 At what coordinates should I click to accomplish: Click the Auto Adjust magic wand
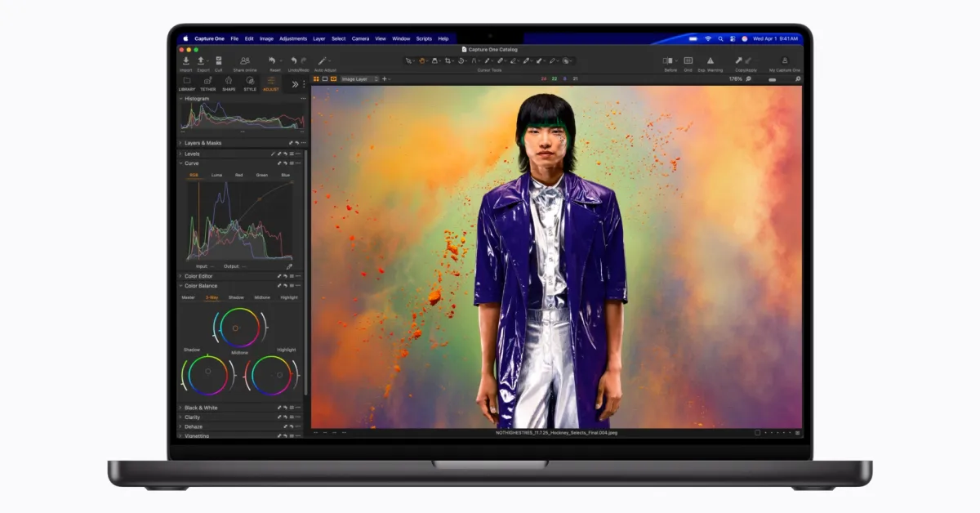(x=323, y=61)
